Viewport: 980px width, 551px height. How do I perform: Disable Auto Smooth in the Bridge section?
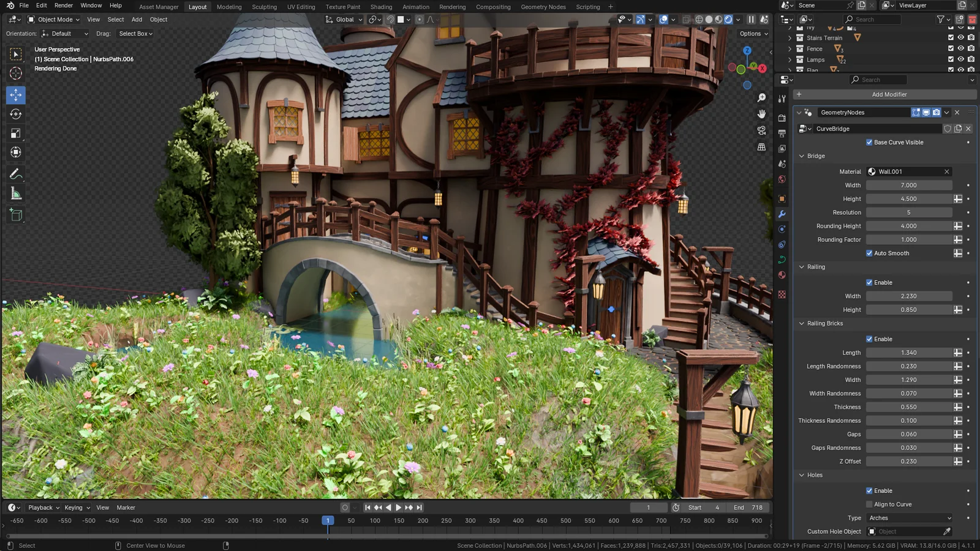click(x=869, y=253)
